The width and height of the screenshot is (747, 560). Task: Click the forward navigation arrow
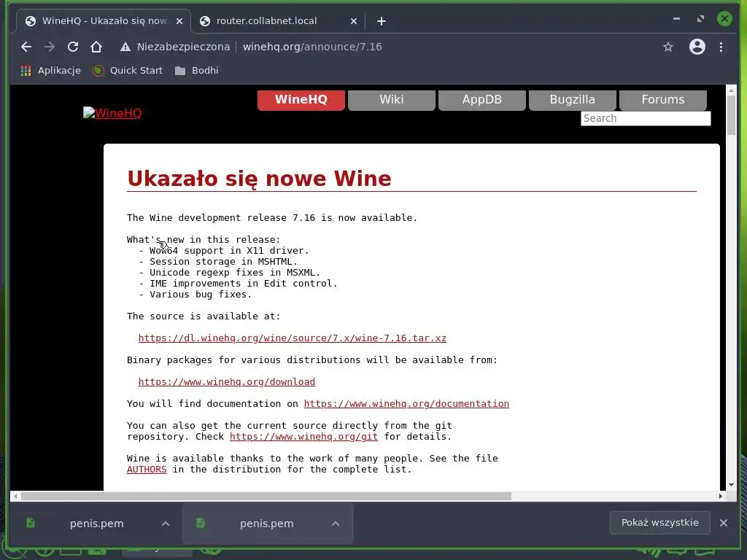(x=49, y=47)
